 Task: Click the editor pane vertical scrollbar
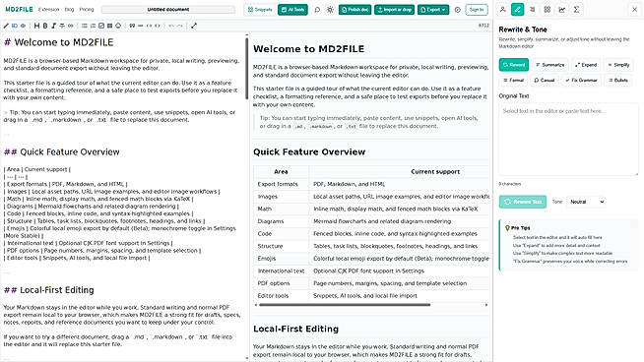coord(247,69)
